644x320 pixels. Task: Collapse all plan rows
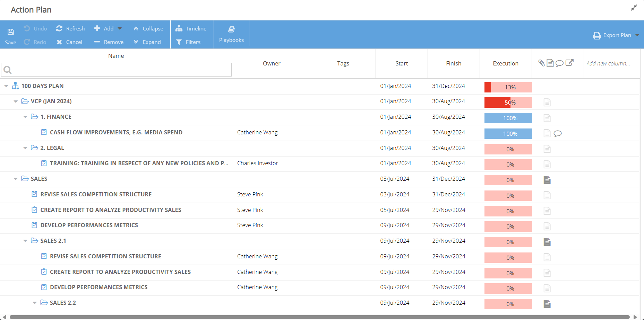[148, 28]
